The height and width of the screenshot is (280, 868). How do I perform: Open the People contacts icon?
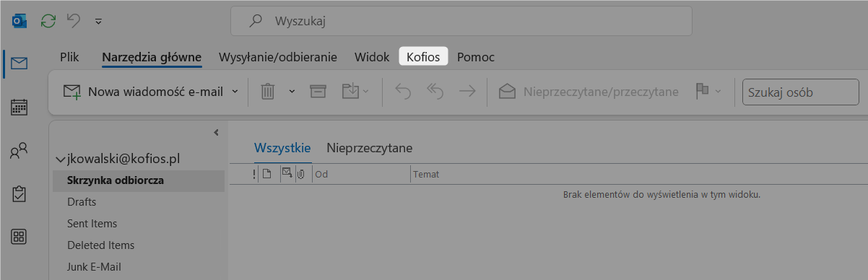point(19,151)
